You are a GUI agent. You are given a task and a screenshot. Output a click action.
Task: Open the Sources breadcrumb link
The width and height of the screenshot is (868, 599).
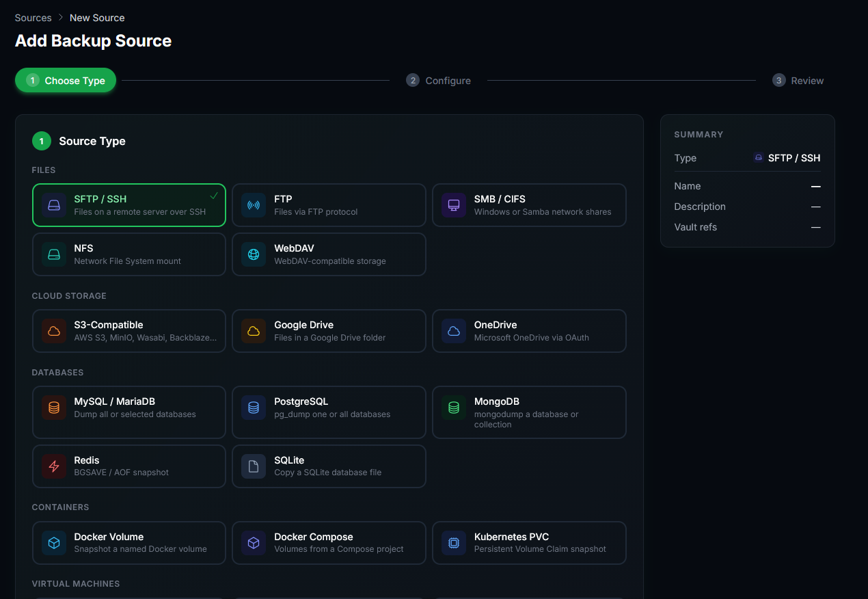pyautogui.click(x=33, y=18)
